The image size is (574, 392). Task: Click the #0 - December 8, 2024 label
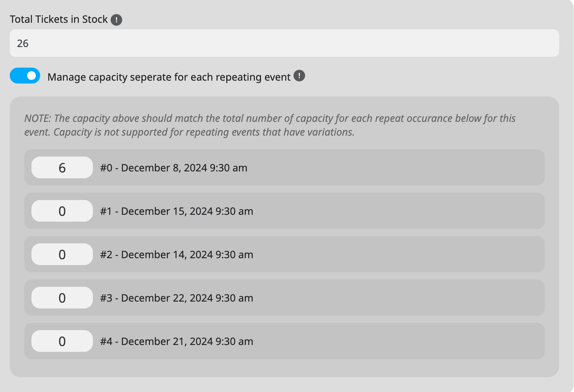(x=174, y=168)
